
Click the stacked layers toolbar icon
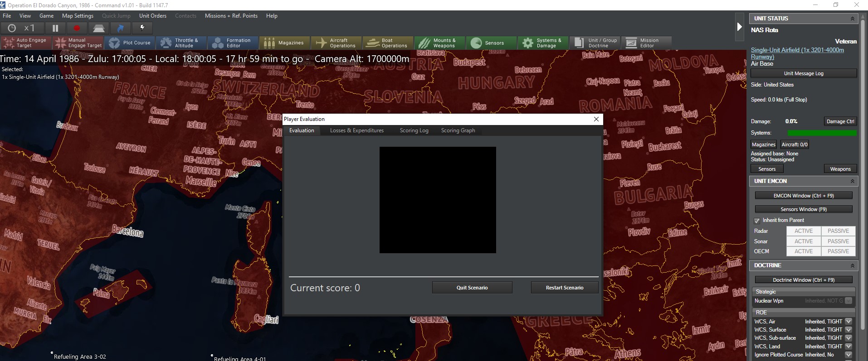tap(98, 28)
